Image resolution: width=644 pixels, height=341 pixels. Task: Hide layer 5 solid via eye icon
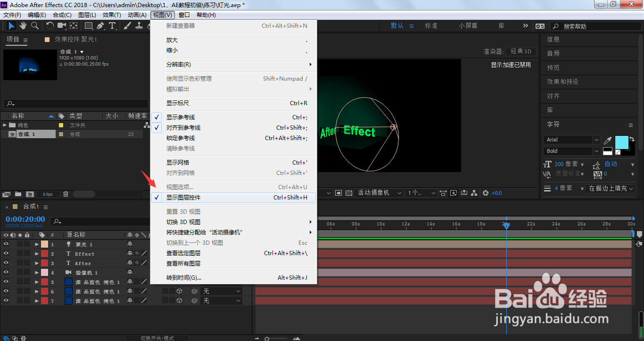6,282
